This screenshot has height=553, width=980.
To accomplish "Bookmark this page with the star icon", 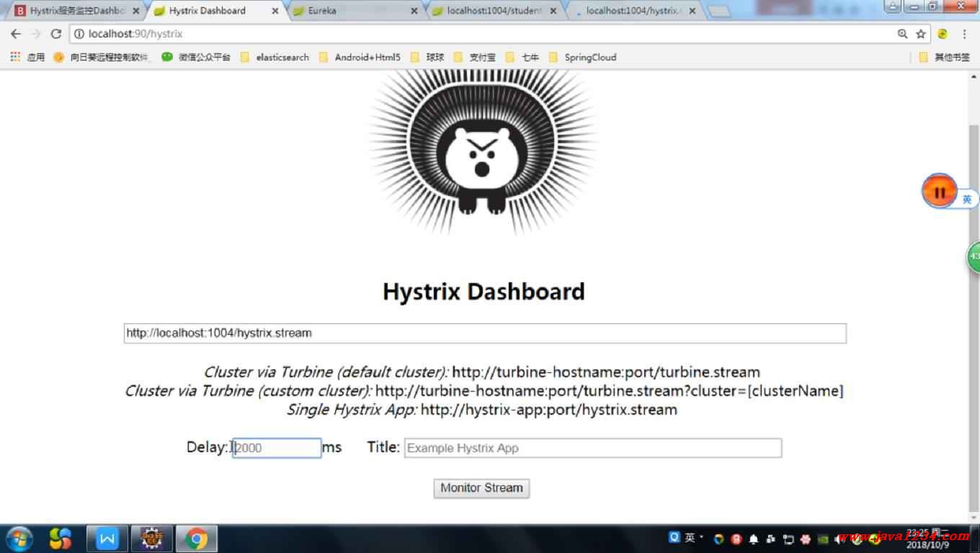I will (x=920, y=34).
